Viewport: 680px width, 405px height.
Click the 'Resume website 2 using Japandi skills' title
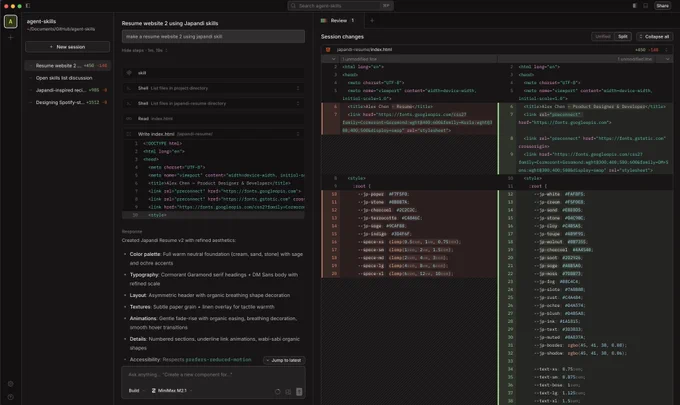[x=170, y=23]
